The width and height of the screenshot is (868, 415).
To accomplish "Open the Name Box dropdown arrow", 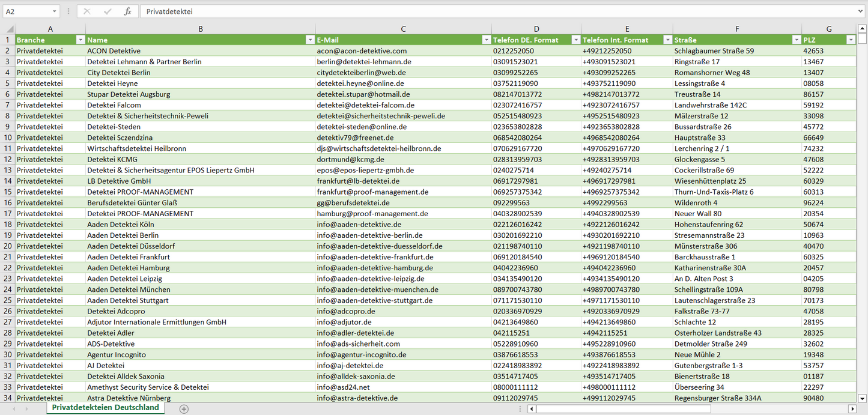I will coord(54,11).
